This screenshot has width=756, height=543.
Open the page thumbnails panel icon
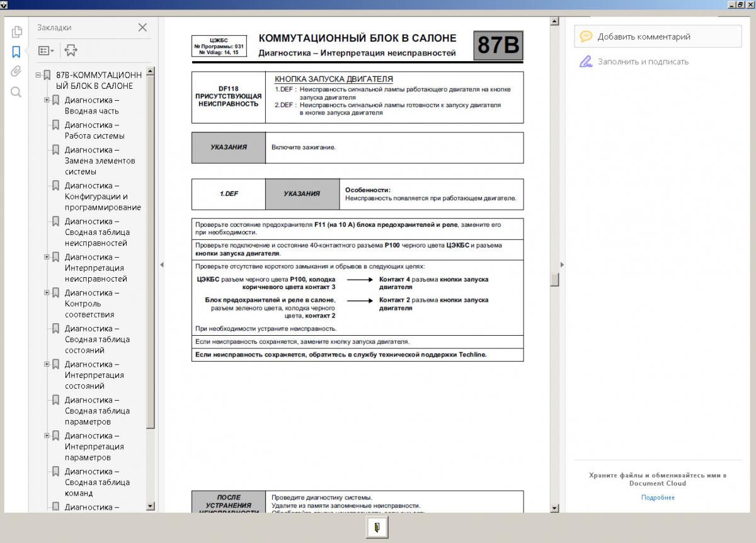coord(16,31)
